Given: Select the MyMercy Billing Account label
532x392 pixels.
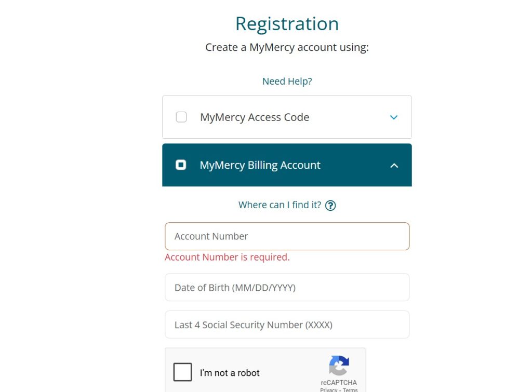Looking at the screenshot, I should point(260,165).
